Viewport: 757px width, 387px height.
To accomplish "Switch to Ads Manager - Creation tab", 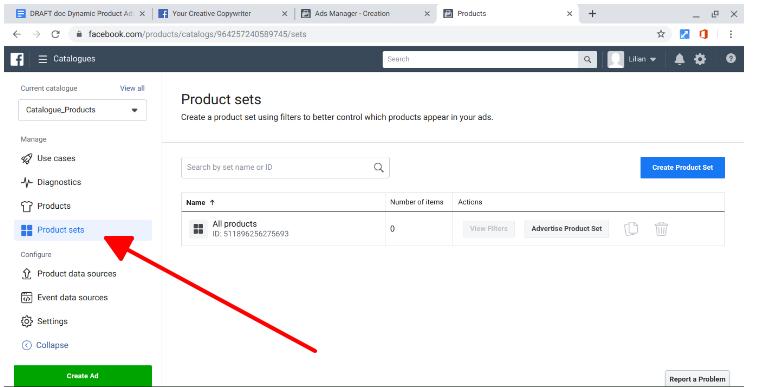I will click(x=352, y=14).
